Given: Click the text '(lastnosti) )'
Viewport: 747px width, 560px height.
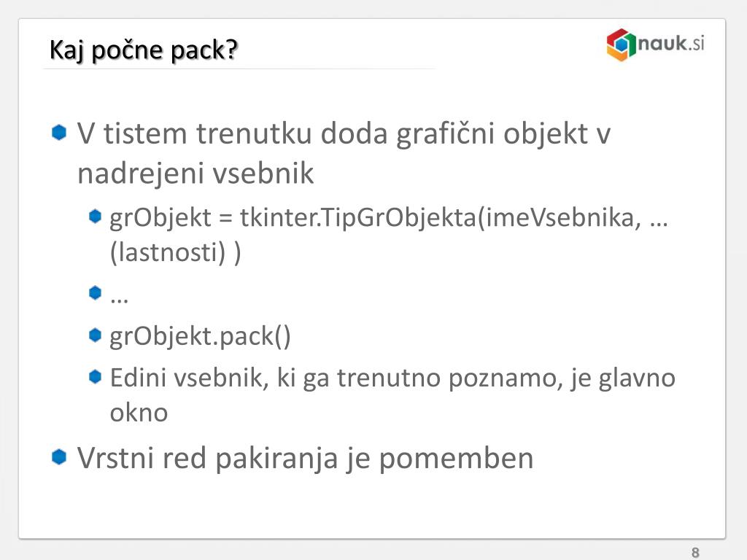Looking at the screenshot, I should pos(175,252).
